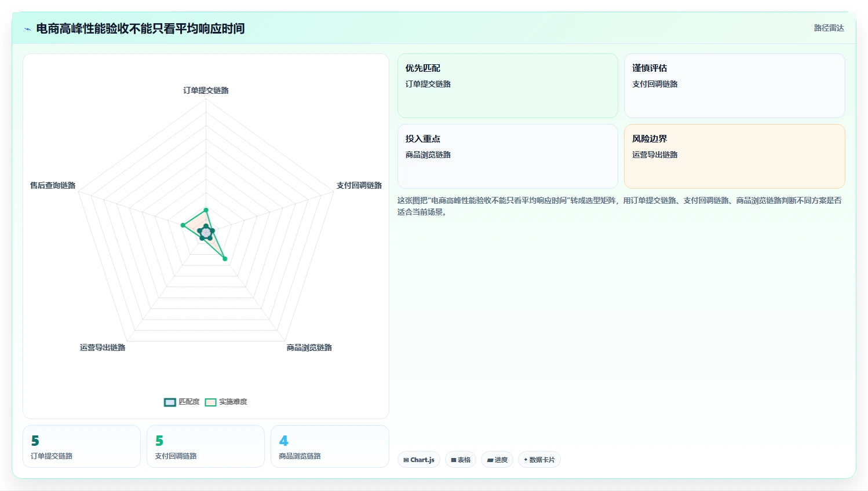Click the 订单提交链路 radar axis label
Viewport: 868px width, 491px height.
tap(206, 90)
